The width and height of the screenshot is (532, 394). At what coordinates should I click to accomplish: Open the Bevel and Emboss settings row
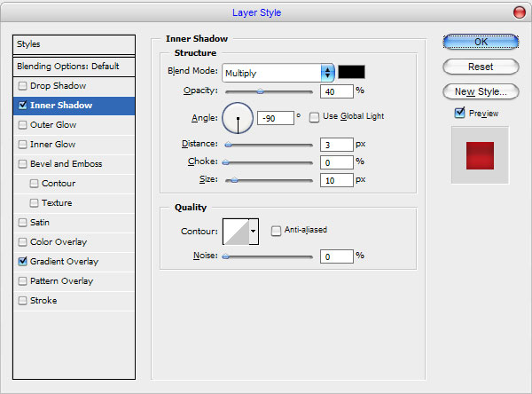[74, 164]
